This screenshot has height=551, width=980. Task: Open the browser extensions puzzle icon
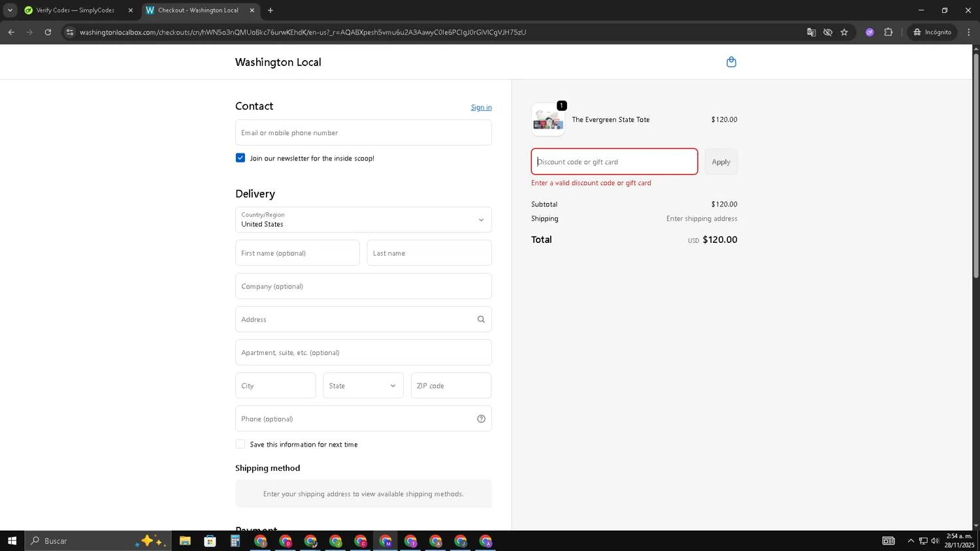coord(888,32)
